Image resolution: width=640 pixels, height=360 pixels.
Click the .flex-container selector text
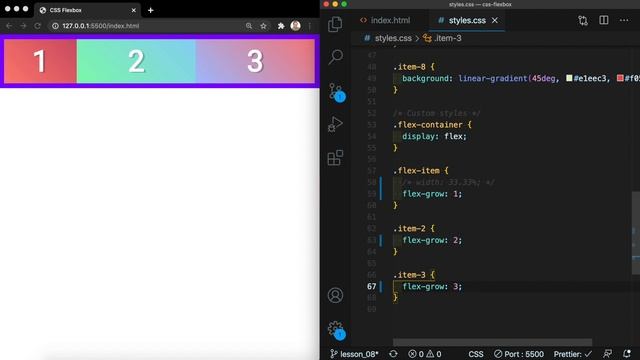[x=428, y=124]
